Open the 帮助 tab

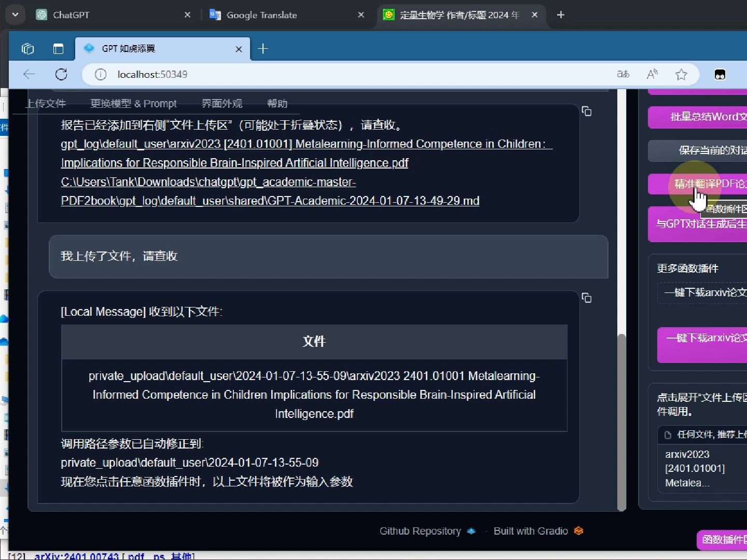pos(277,103)
